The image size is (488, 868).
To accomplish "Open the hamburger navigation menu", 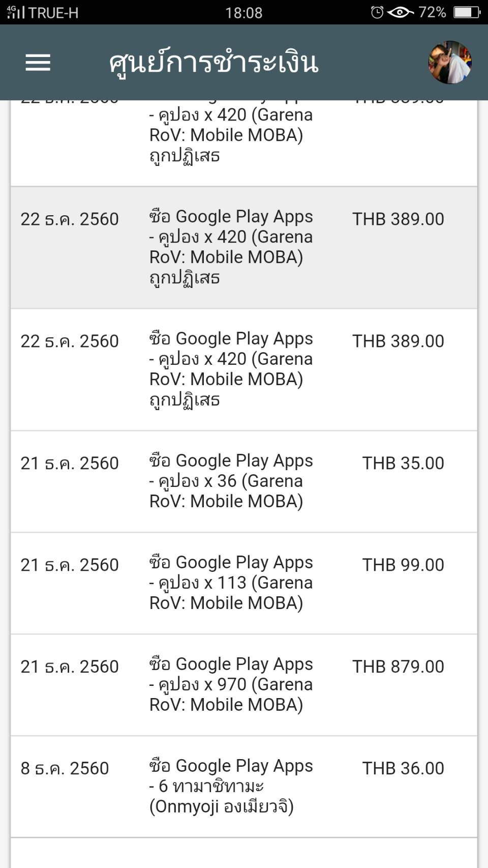I will pos(38,63).
